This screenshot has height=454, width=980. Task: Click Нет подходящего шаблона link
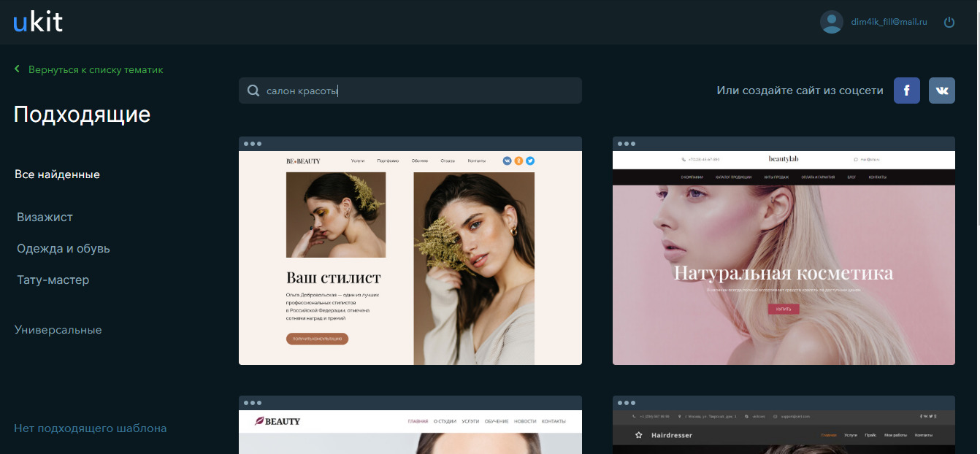(x=90, y=428)
